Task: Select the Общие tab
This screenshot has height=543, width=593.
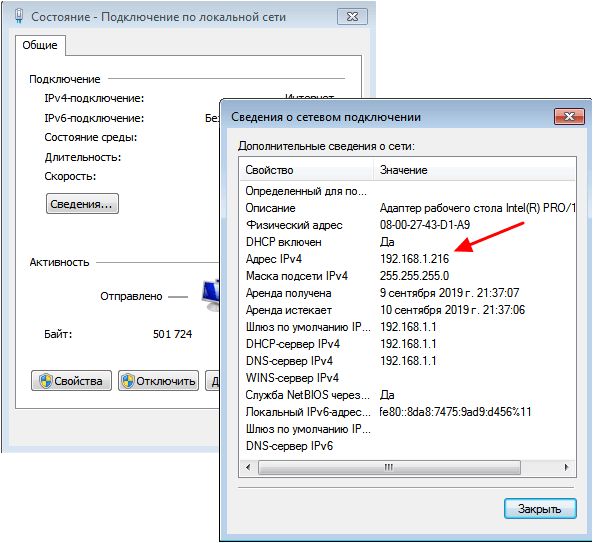Action: tap(40, 45)
